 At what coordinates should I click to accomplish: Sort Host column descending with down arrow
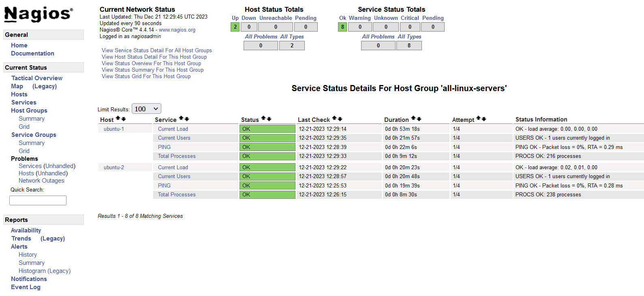pos(124,119)
